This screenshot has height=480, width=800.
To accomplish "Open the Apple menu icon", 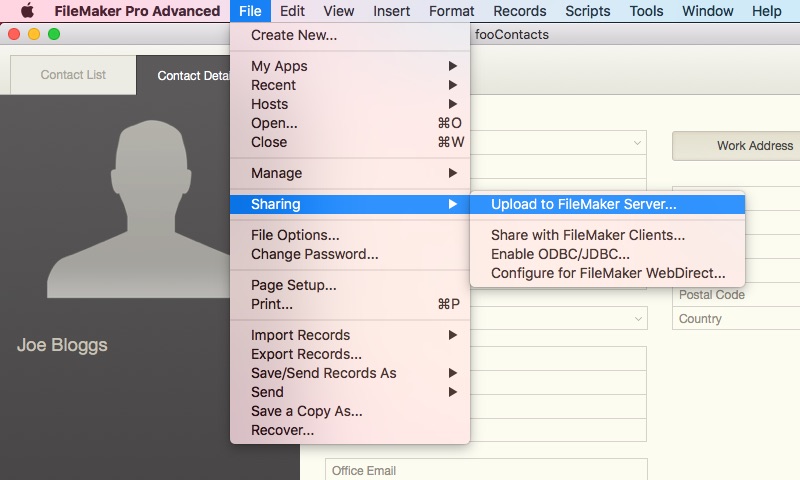I will pyautogui.click(x=27, y=11).
